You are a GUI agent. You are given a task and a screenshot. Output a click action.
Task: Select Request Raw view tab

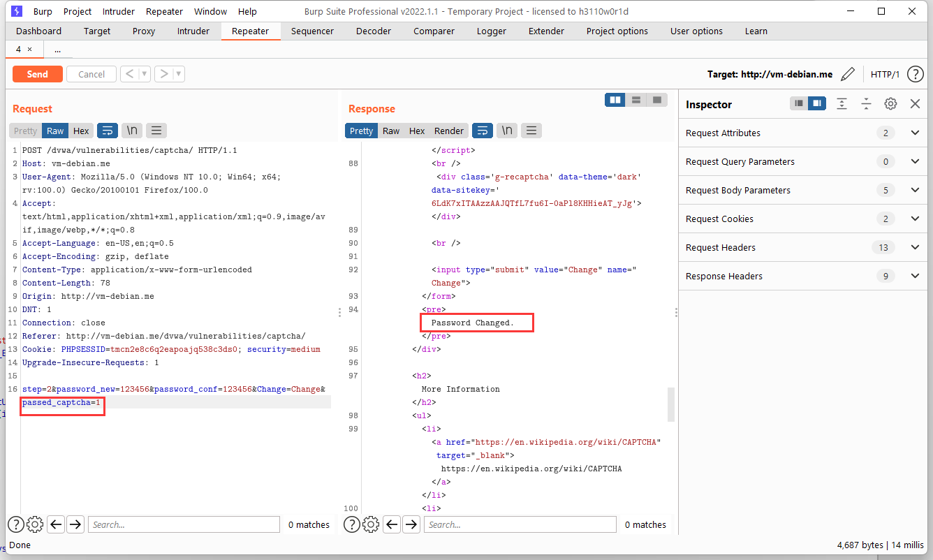coord(55,131)
